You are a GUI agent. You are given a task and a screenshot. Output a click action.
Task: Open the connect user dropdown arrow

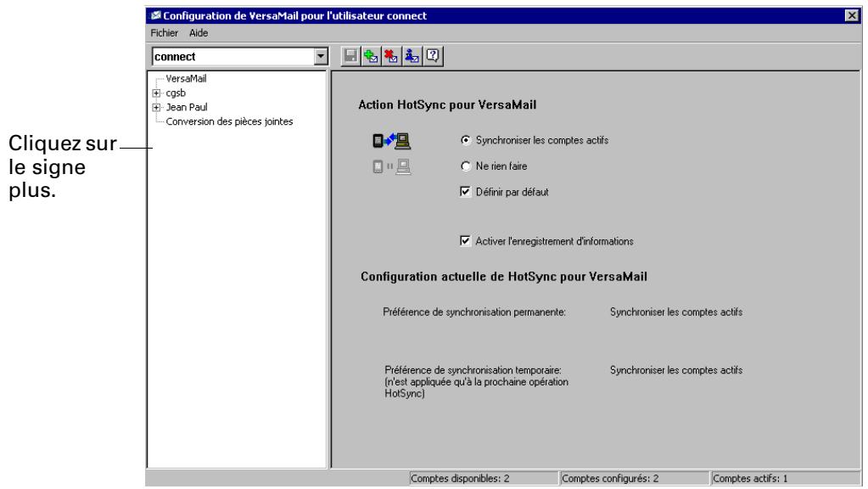(x=321, y=57)
